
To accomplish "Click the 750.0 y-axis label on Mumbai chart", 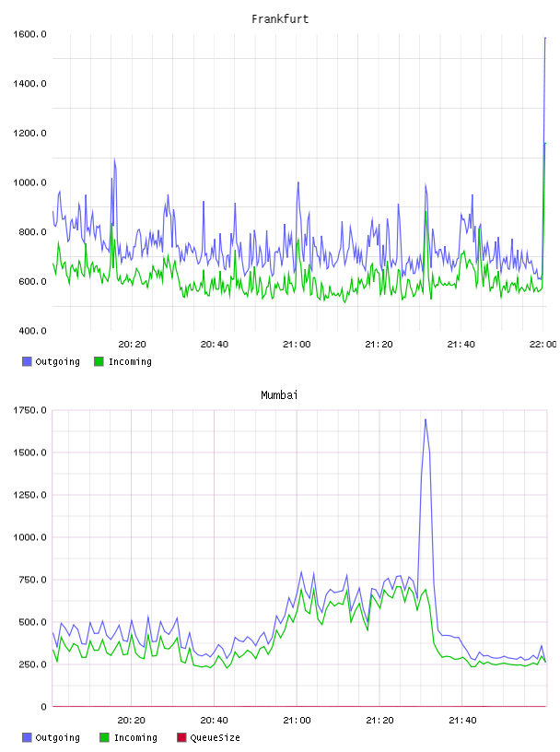I will 32,580.
